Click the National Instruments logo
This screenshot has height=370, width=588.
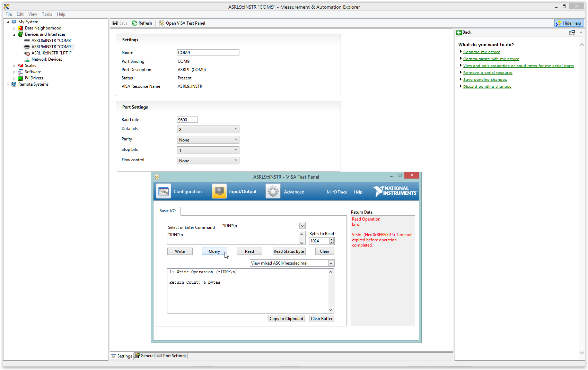395,191
